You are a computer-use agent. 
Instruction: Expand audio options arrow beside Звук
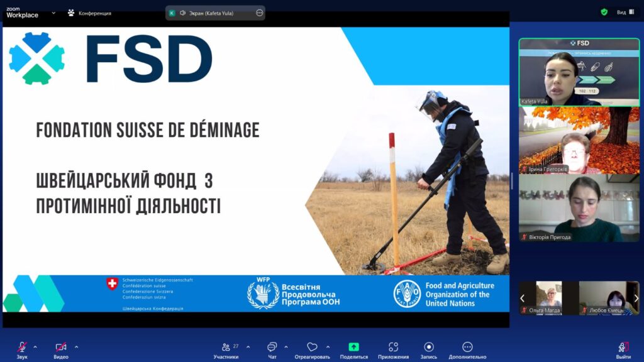point(35,346)
